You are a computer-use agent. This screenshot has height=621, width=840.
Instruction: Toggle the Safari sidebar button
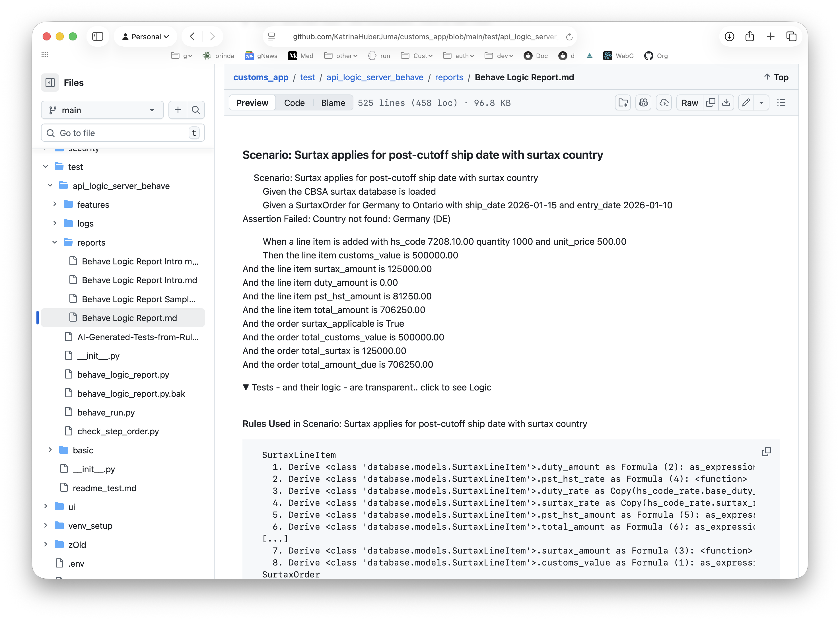coord(98,36)
